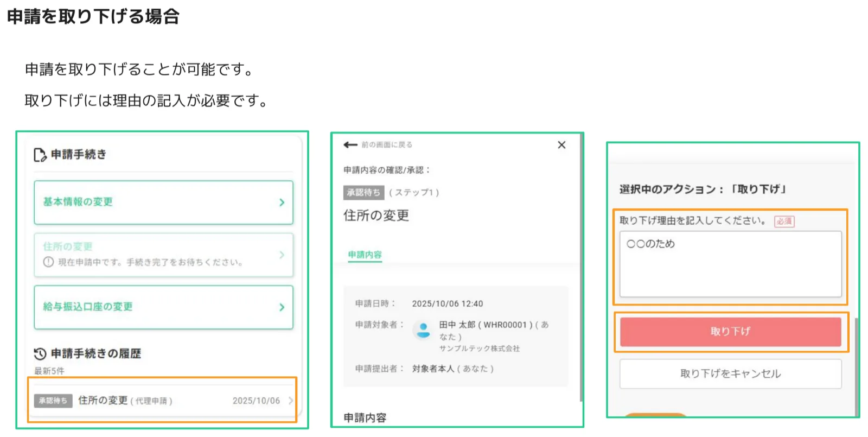Click the 承認待ち status badge in detail panel

coord(363,193)
